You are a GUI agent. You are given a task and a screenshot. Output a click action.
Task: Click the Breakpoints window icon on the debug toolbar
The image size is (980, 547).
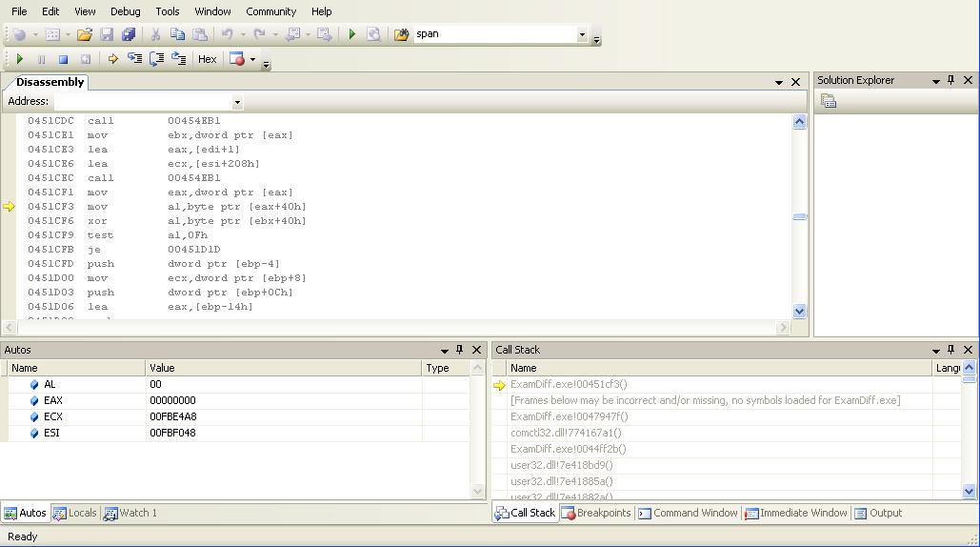click(237, 59)
